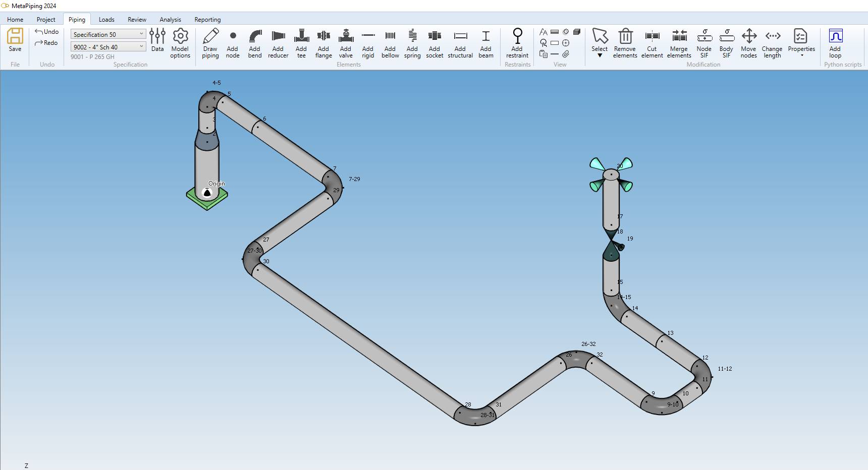
Task: Select the Add rigid tool
Action: point(368,43)
